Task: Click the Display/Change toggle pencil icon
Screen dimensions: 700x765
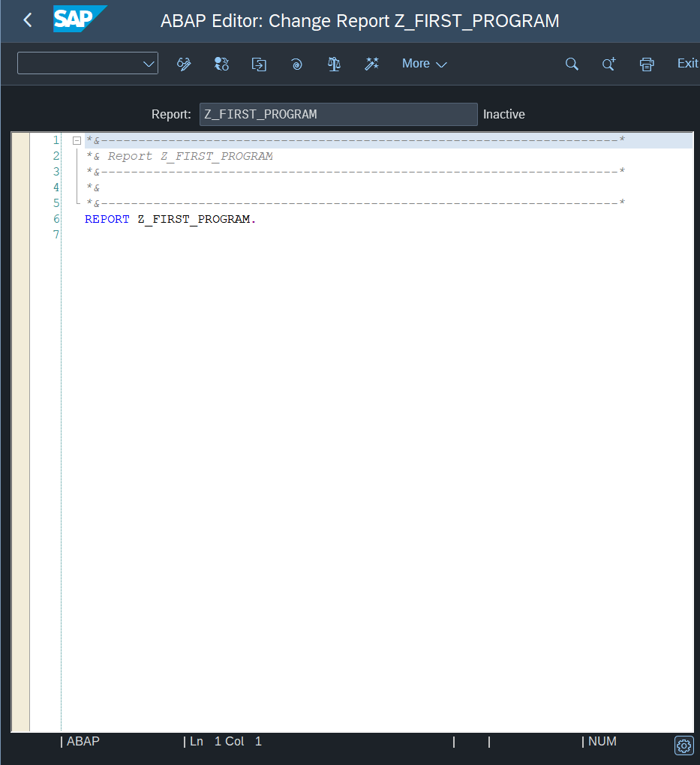Action: pyautogui.click(x=184, y=64)
